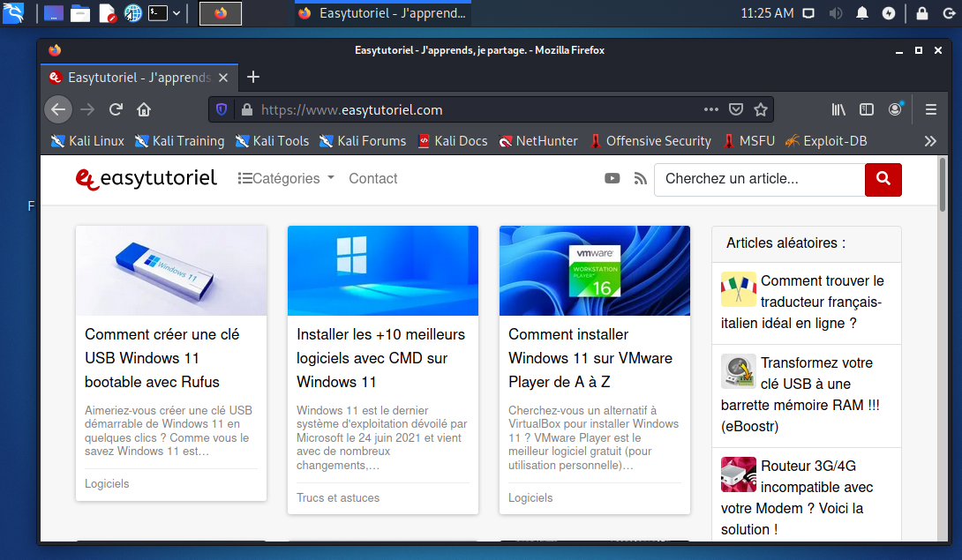Toggle the Firefox sidebar
This screenshot has width=962, height=560.
(867, 109)
